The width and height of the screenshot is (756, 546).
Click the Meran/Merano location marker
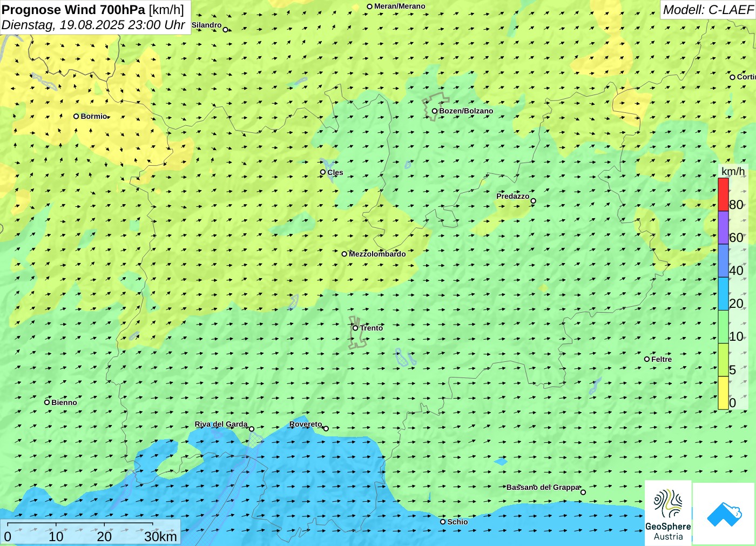(370, 6)
